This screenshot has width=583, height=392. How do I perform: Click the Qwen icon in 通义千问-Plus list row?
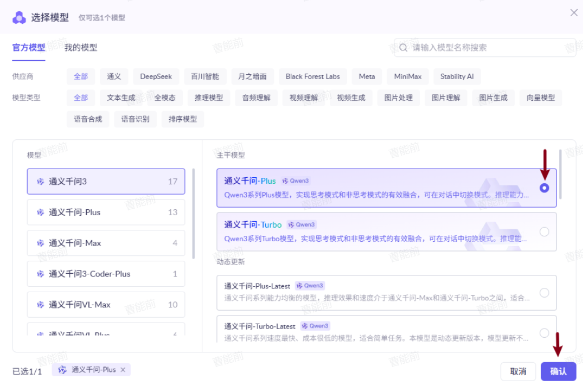pos(40,212)
